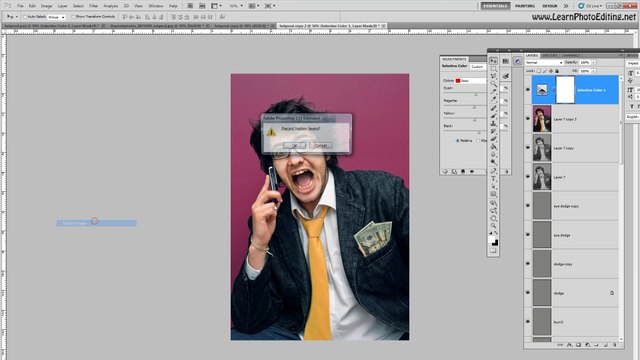This screenshot has height=360, width=640.
Task: Click the Add layer style fx icon
Action: [570, 345]
